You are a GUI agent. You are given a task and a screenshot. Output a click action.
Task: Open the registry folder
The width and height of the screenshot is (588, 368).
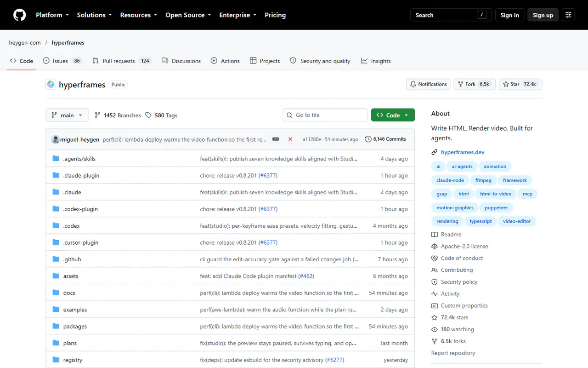[73, 360]
